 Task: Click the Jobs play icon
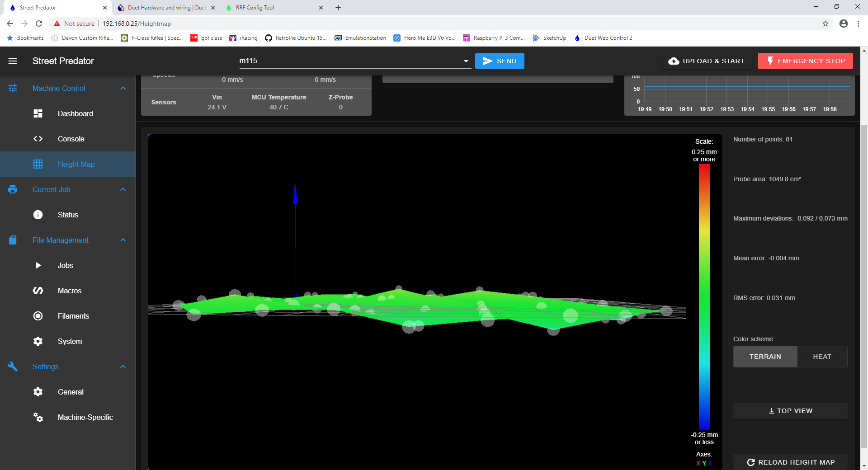[x=38, y=265]
